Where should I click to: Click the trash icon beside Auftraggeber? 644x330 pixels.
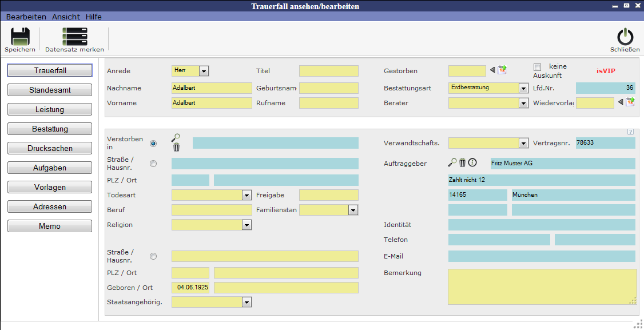463,163
